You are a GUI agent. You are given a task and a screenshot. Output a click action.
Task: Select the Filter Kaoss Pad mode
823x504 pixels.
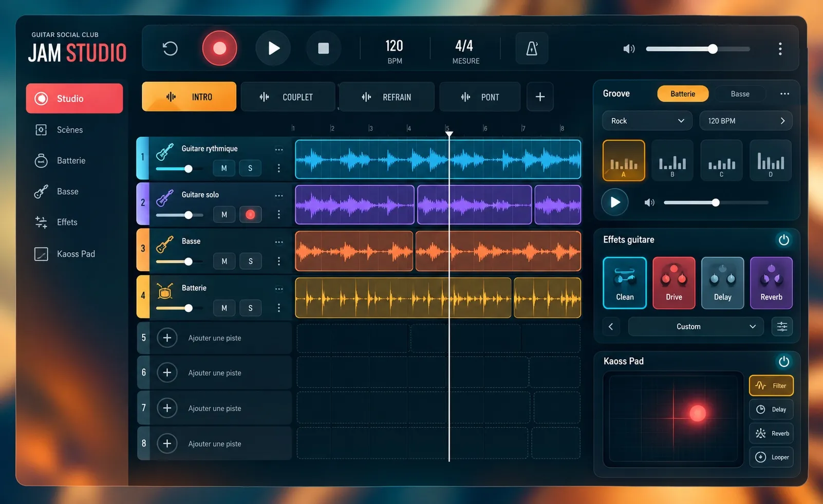(771, 386)
